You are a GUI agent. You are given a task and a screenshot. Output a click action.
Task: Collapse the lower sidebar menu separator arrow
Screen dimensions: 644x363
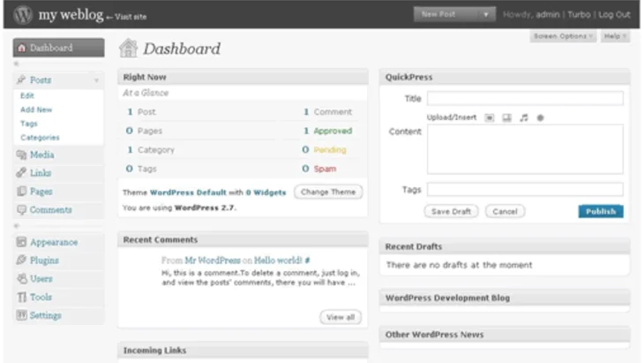[x=17, y=226]
